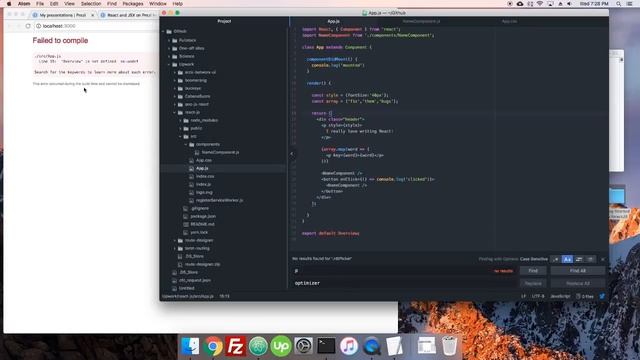The height and width of the screenshot is (360, 640).
Task: Focus the replace field containing 'optimizer'
Action: 404,283
